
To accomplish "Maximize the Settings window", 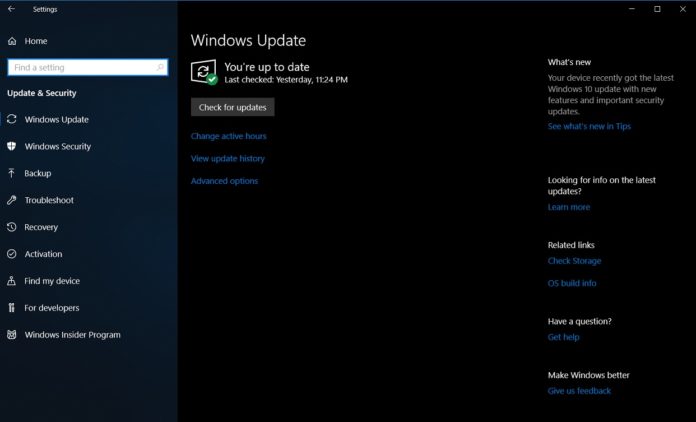I will pyautogui.click(x=657, y=9).
